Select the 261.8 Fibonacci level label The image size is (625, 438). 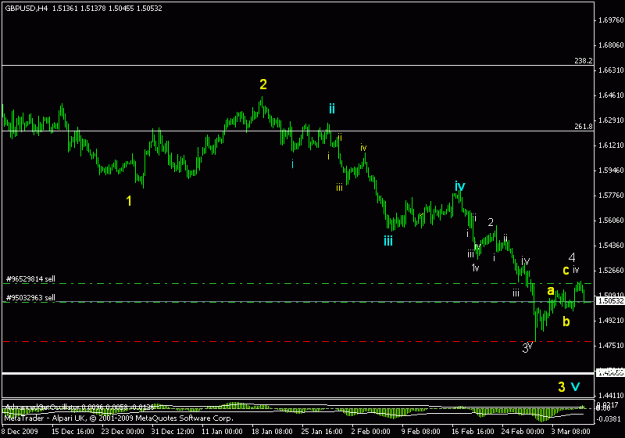[583, 126]
